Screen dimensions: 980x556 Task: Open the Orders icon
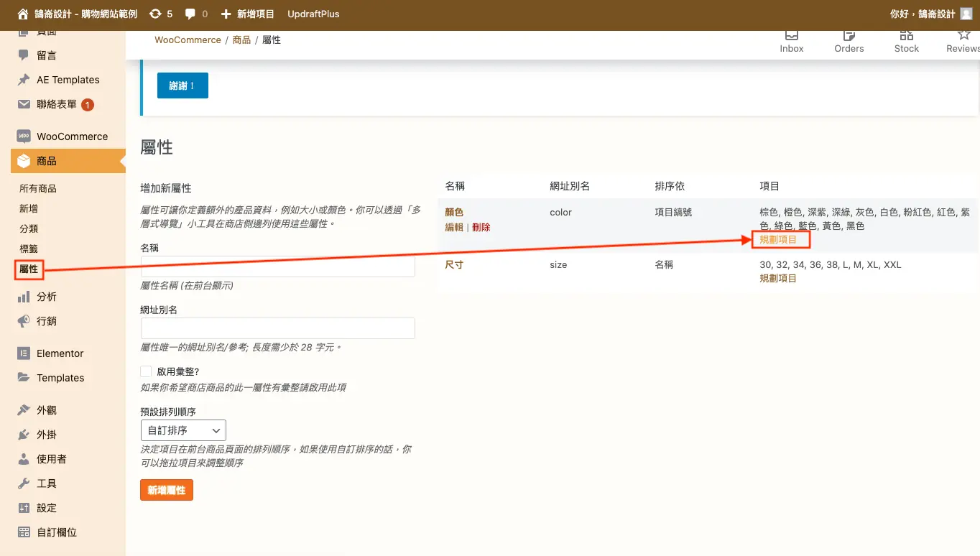pos(849,34)
